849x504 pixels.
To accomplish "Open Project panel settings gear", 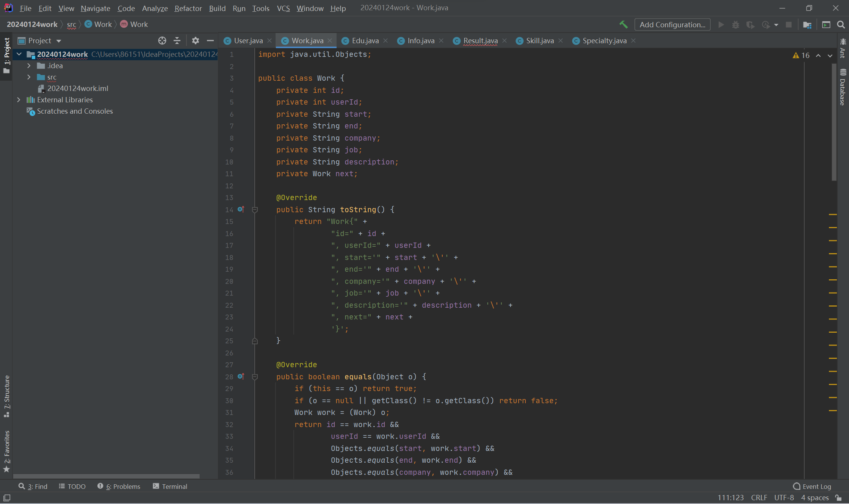I will (195, 41).
